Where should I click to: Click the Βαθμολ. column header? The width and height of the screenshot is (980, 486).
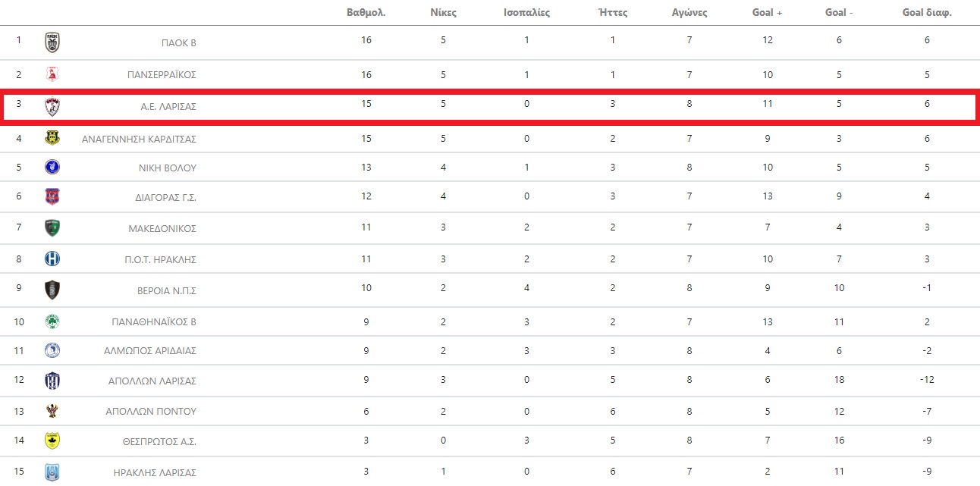(x=366, y=13)
